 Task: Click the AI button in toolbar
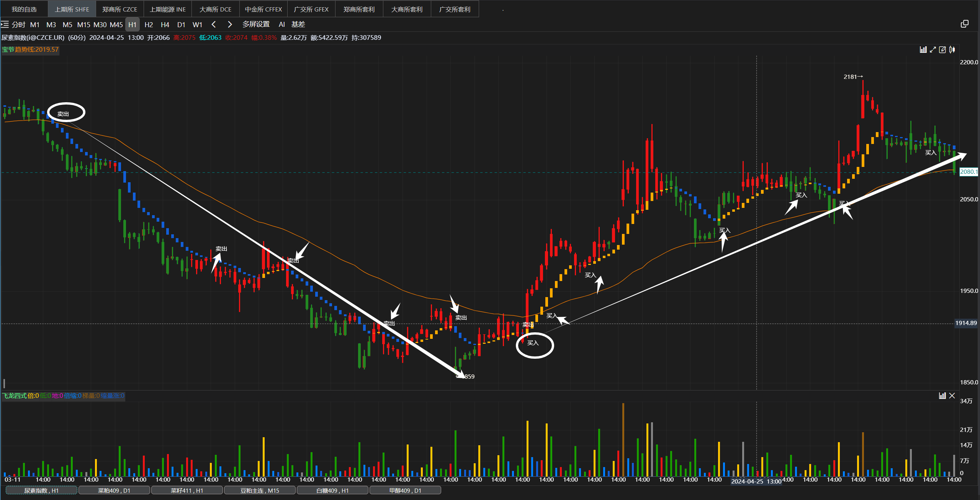[282, 24]
